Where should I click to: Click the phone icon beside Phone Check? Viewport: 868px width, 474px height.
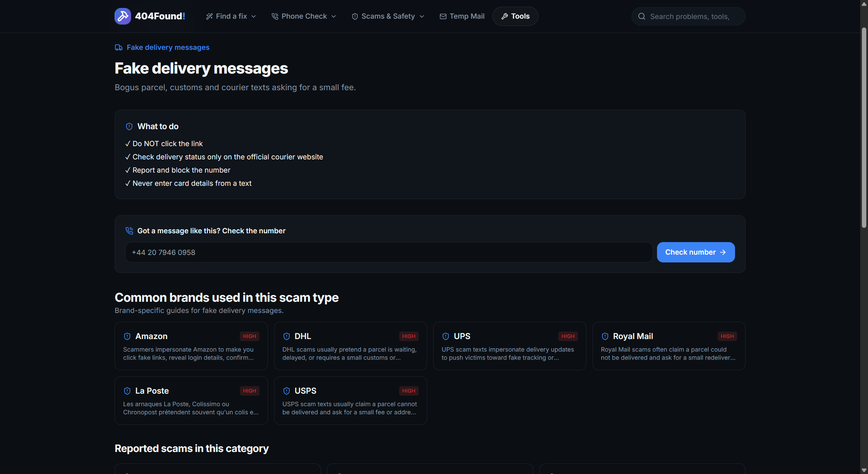[275, 16]
